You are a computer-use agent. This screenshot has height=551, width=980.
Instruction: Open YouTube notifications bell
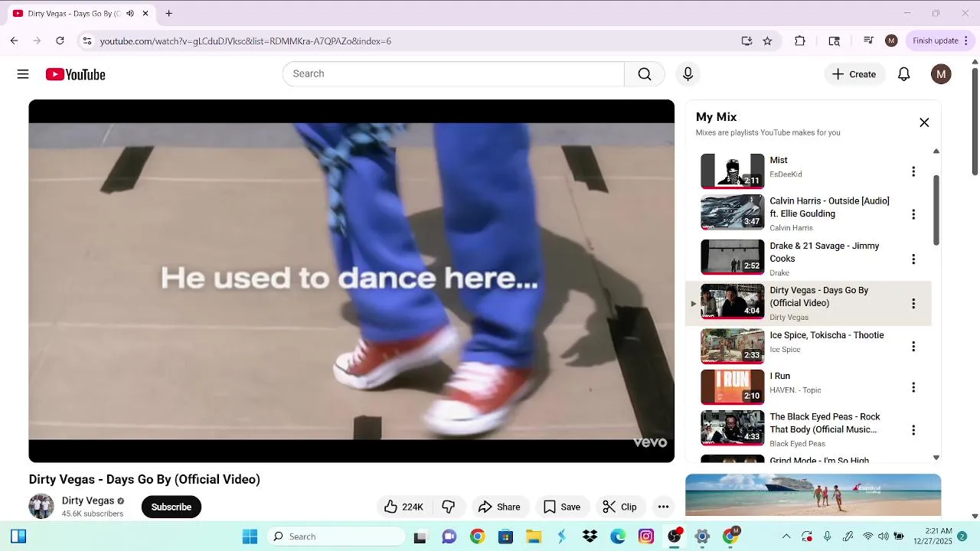tap(904, 74)
